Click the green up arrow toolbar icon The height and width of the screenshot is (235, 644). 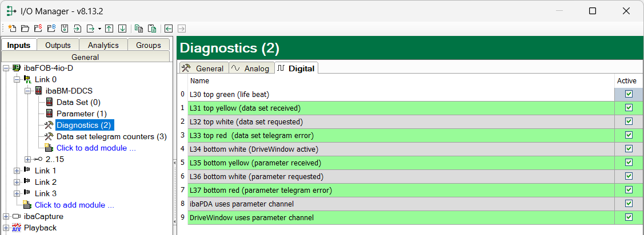[109, 29]
